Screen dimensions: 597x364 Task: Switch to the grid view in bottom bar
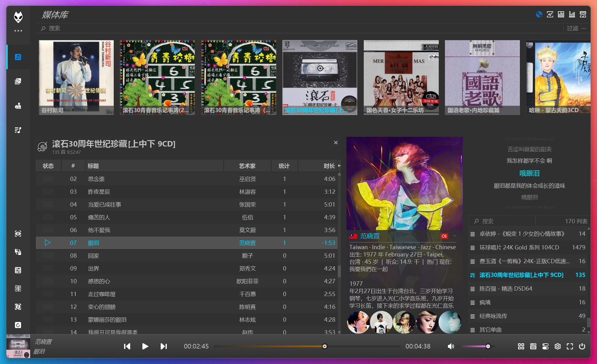tap(521, 346)
